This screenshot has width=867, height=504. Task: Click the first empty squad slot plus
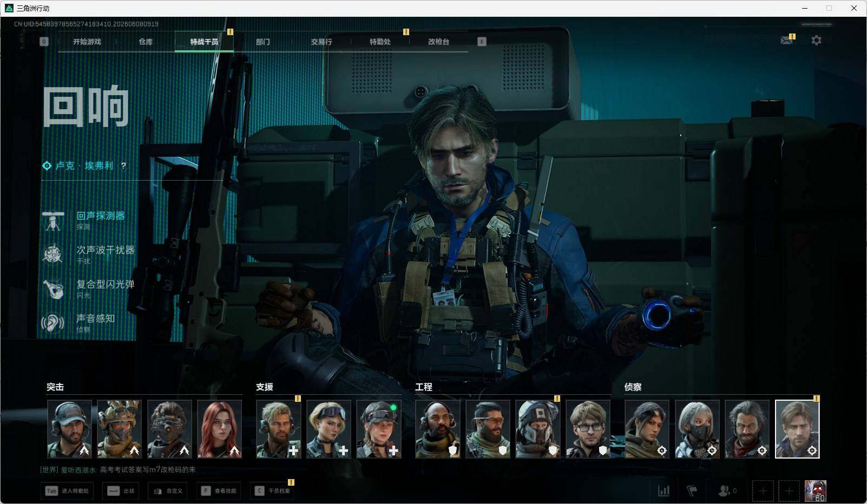point(763,491)
